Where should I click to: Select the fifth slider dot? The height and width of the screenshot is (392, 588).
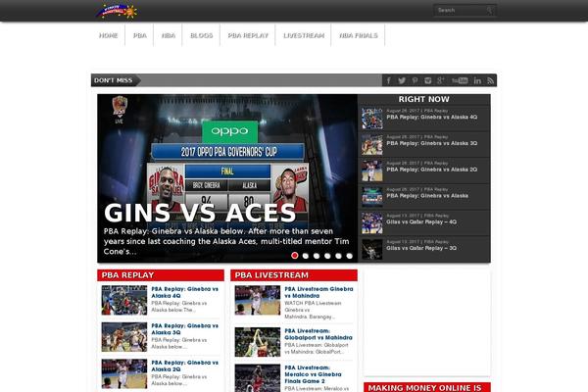click(x=338, y=256)
